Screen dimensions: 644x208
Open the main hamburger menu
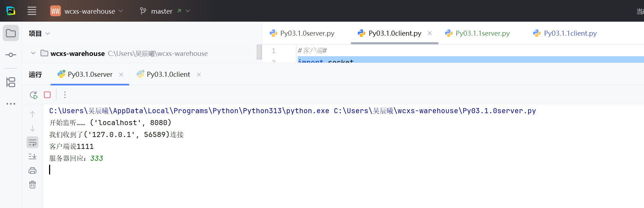tap(32, 11)
